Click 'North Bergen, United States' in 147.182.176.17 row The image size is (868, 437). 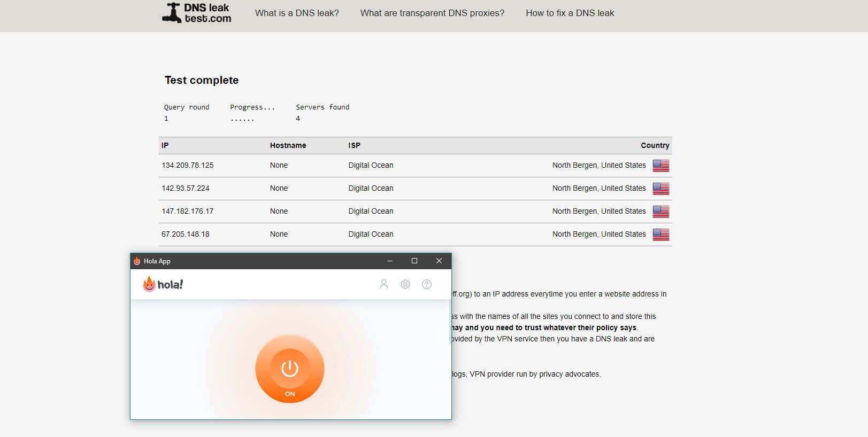pyautogui.click(x=599, y=211)
